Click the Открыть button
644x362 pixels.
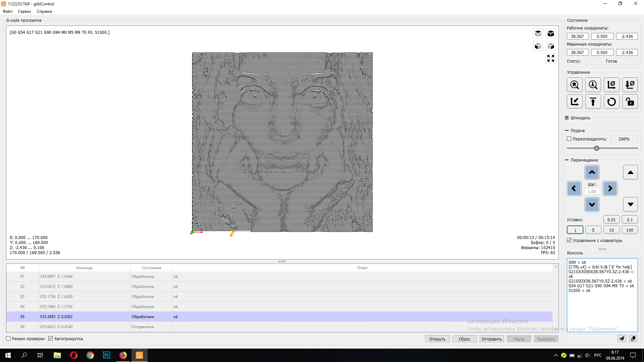[437, 339]
